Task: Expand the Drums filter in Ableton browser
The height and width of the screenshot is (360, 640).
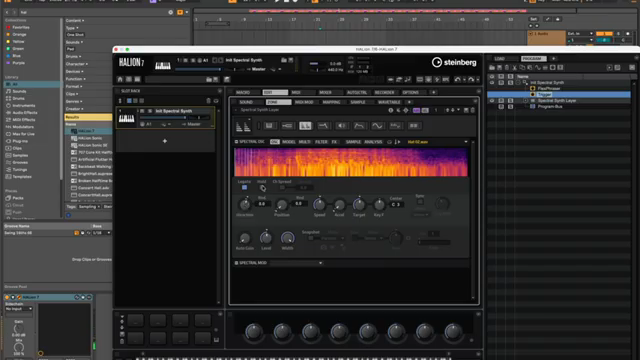Action: click(73, 56)
